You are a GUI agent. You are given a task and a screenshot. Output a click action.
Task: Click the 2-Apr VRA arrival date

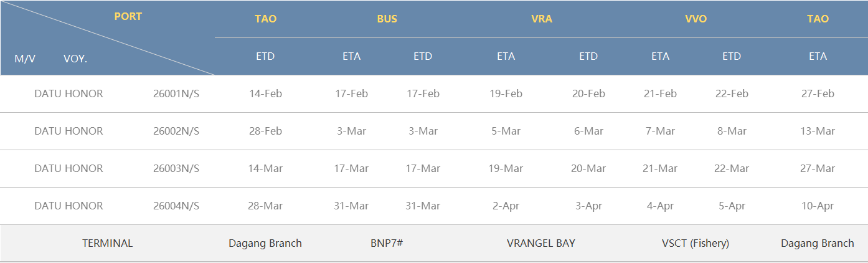[506, 206]
